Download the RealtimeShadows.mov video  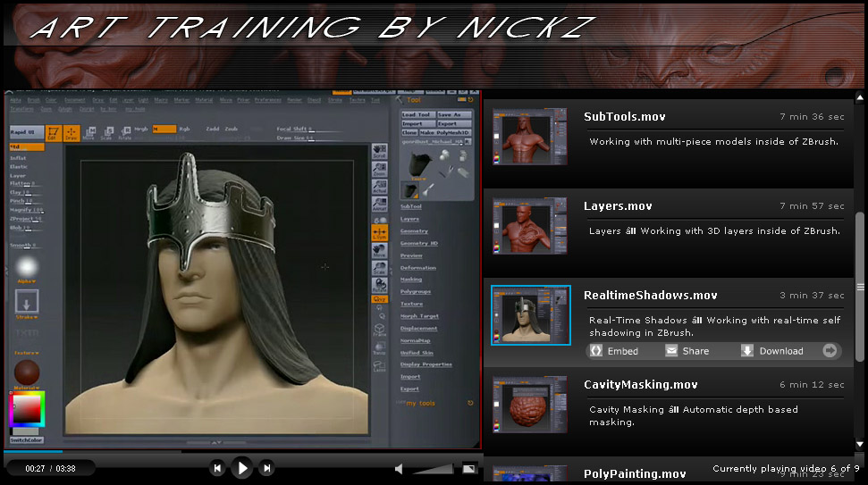[x=772, y=351]
